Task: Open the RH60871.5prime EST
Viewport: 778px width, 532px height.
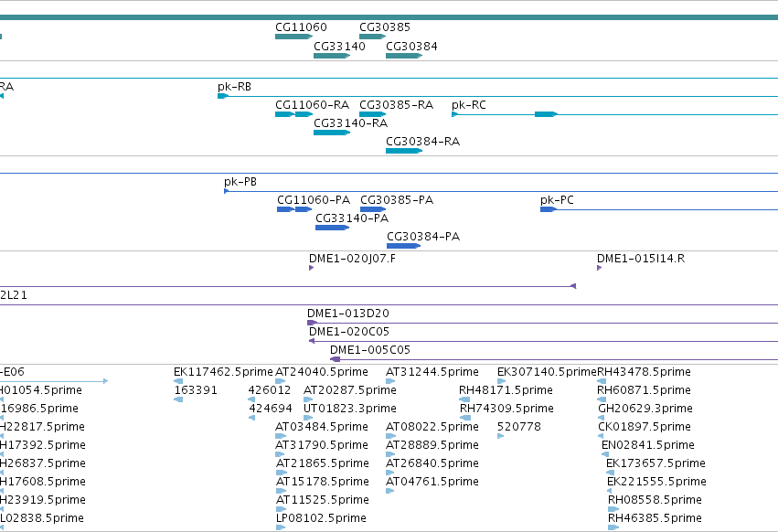Action: click(x=602, y=399)
